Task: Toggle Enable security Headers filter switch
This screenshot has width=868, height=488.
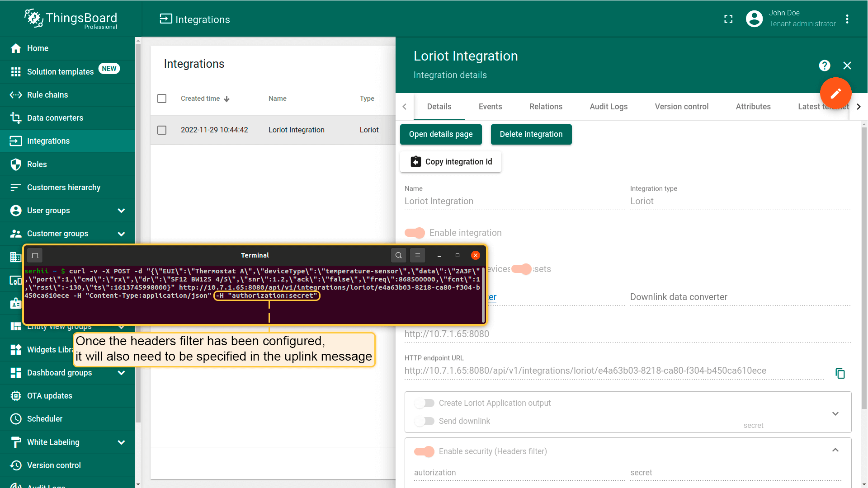Action: pos(425,451)
